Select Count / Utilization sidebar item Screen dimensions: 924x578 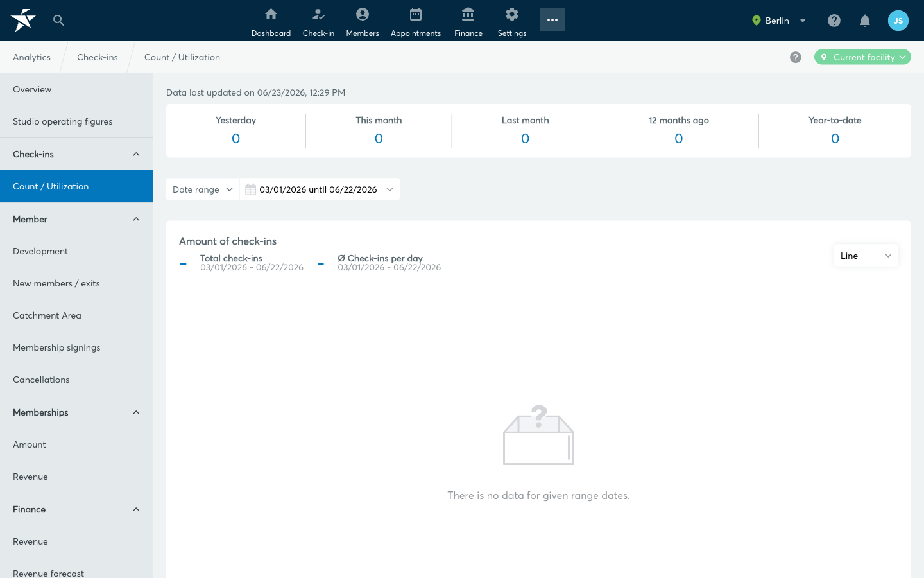[76, 186]
